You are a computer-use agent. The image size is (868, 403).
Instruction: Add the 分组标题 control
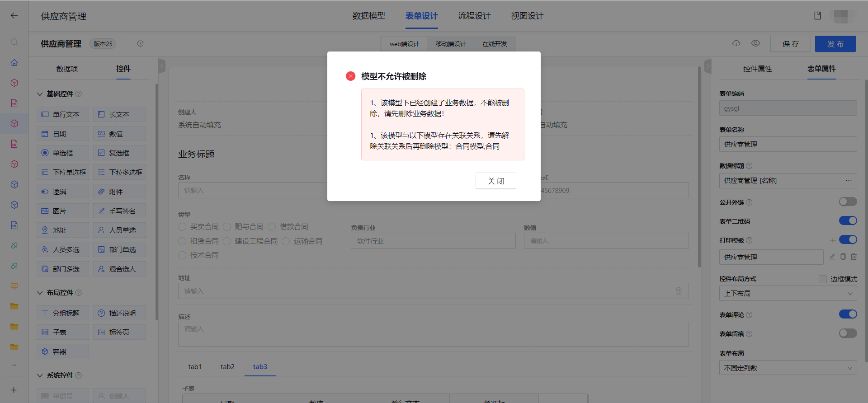click(x=63, y=313)
